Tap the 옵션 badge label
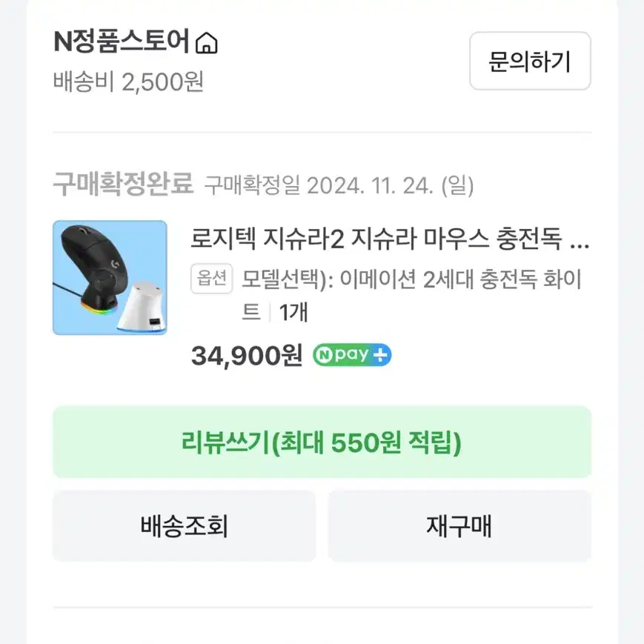644x644 pixels. [211, 279]
